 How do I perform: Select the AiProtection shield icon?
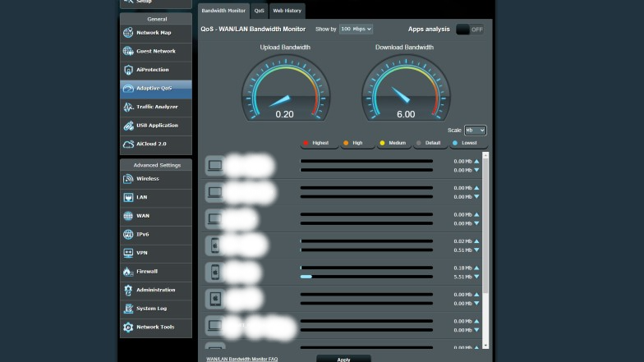(128, 70)
